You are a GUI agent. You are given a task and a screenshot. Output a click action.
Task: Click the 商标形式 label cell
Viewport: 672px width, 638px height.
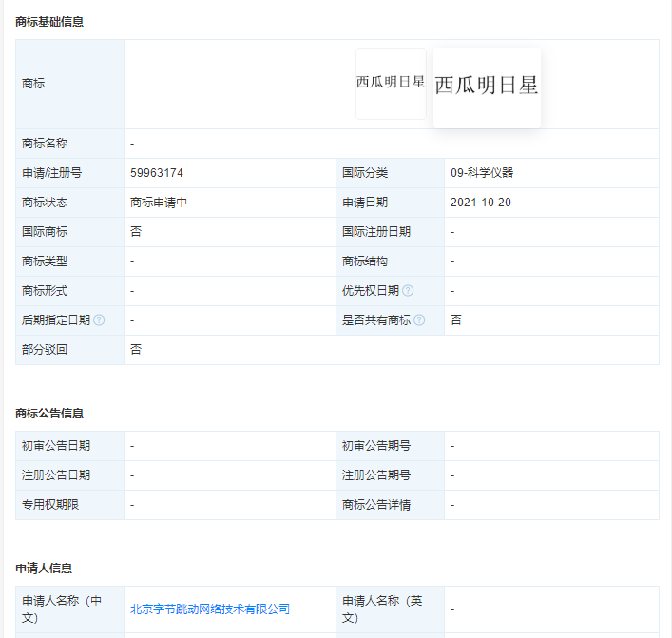(x=69, y=291)
